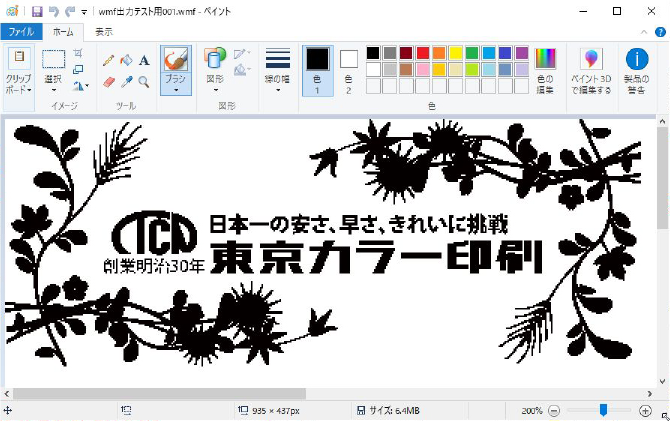670x422 pixels.
Task: Click the クリップボード paste icon
Action: coord(19,58)
